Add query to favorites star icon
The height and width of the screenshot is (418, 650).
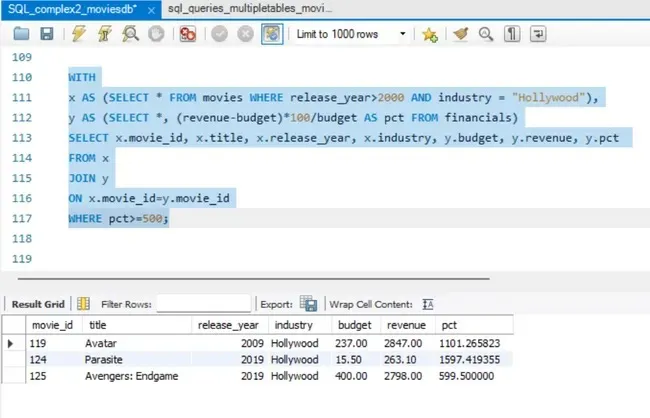430,34
